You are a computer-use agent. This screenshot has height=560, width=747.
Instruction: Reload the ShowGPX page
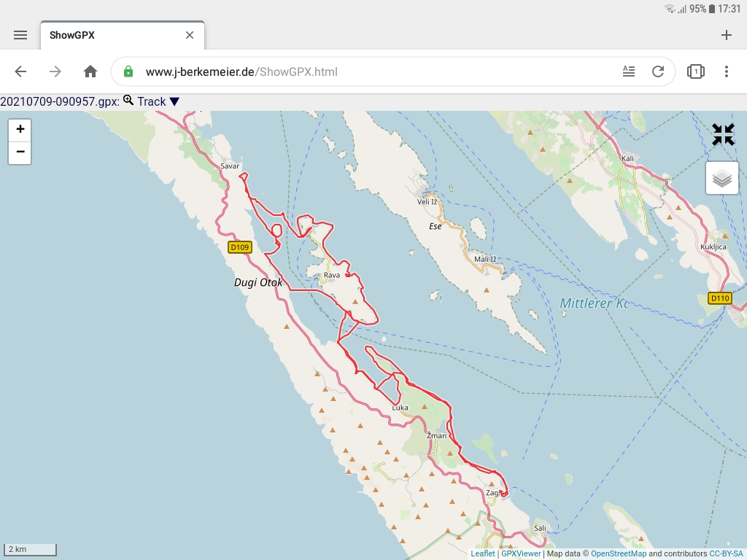tap(658, 71)
